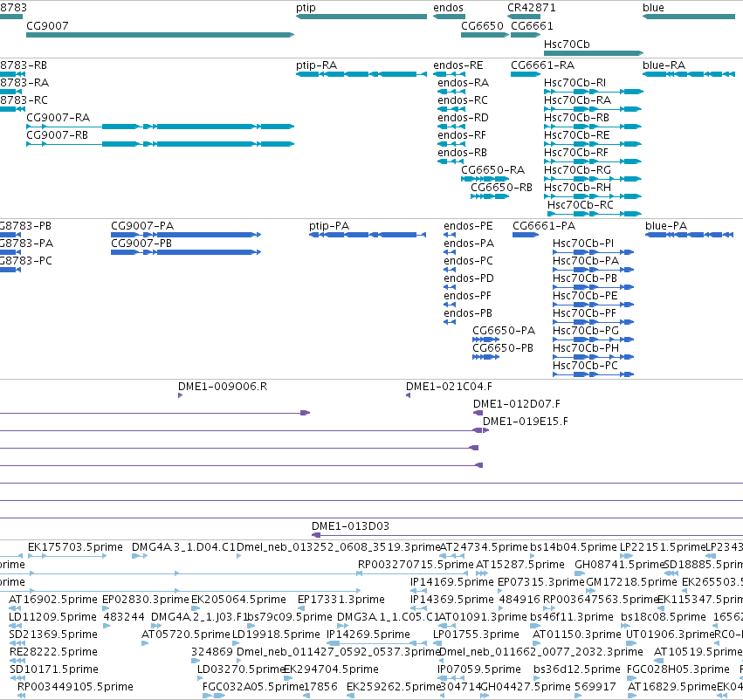Select protein CG9007-PA
Viewport: 743px width, 700px height.
tap(186, 235)
